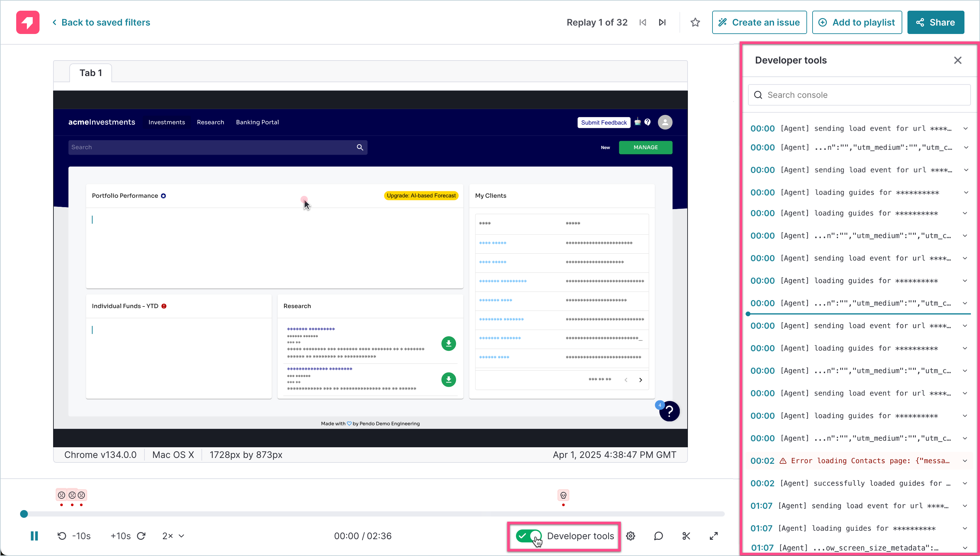Enter fullscreen with the expand icon

point(714,536)
